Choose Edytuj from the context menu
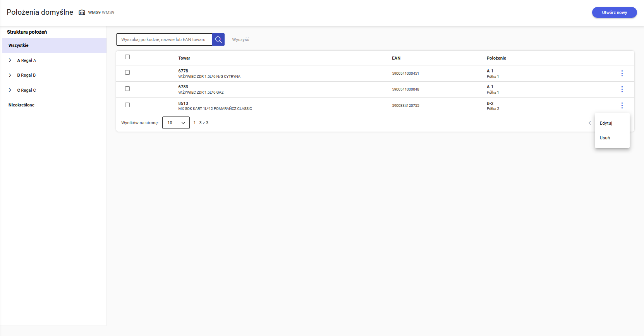The image size is (644, 336). pyautogui.click(x=612, y=123)
